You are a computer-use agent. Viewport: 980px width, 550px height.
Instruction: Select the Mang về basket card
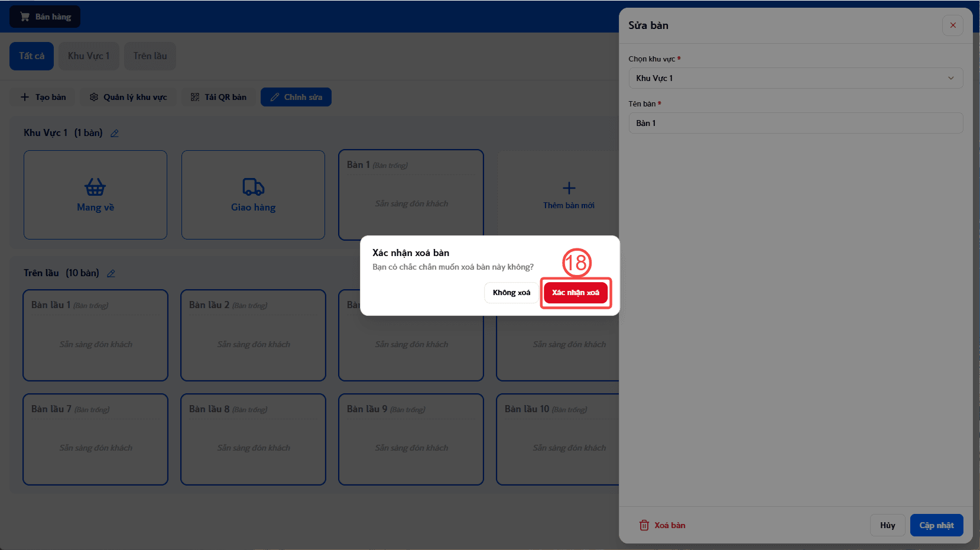(95, 195)
